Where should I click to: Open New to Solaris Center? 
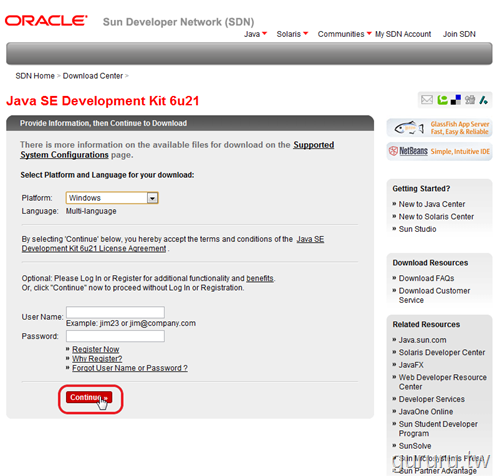(x=436, y=217)
